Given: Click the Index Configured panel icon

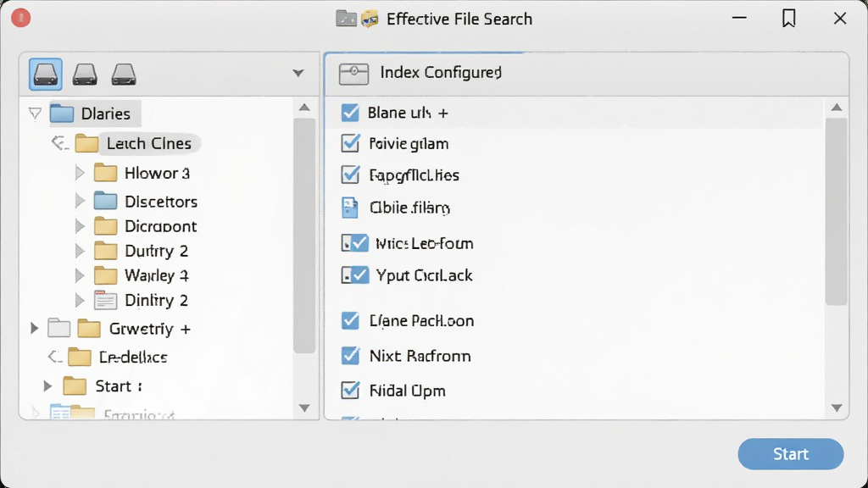Looking at the screenshot, I should point(353,74).
